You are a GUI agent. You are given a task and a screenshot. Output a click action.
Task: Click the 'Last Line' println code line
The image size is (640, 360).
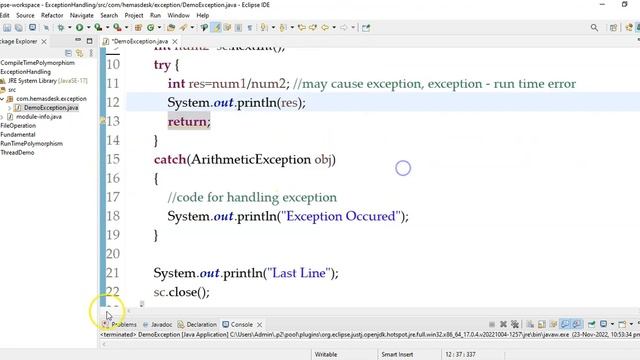[246, 273]
